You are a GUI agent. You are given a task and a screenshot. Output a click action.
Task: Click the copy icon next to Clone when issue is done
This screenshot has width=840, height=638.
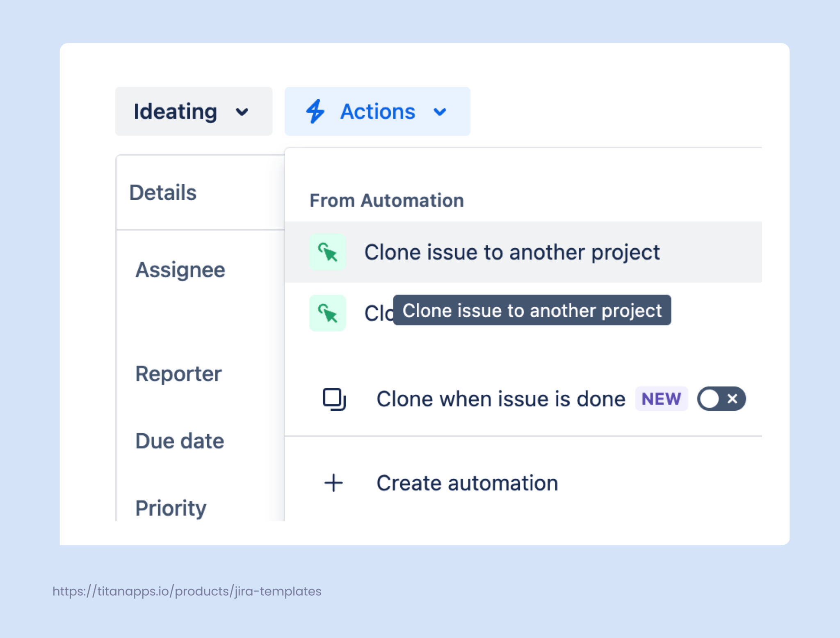(x=333, y=398)
